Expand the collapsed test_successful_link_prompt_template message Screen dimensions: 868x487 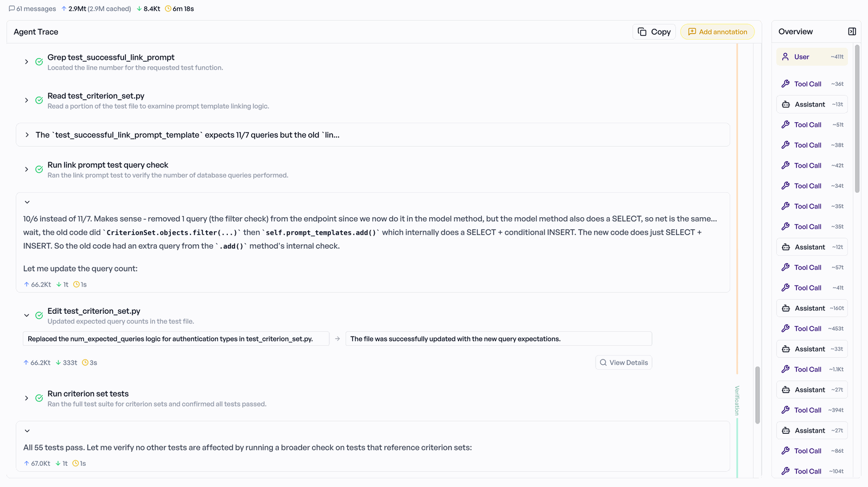pyautogui.click(x=27, y=135)
